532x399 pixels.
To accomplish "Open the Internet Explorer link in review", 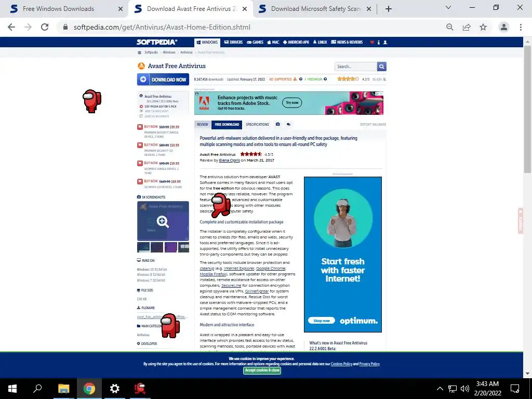I will (239, 269).
